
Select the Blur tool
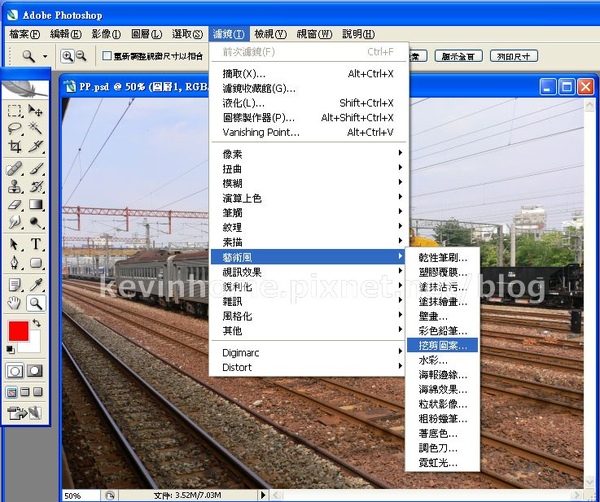(15, 222)
